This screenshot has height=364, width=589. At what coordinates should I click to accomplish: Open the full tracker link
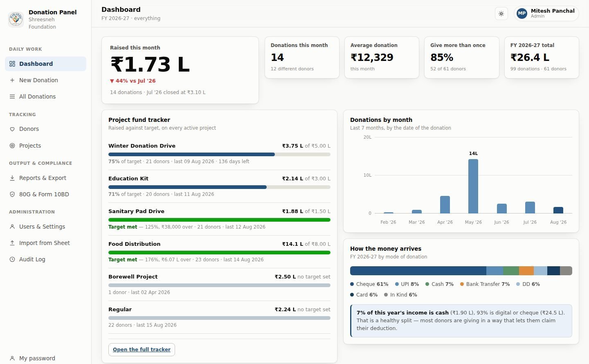pos(142,350)
